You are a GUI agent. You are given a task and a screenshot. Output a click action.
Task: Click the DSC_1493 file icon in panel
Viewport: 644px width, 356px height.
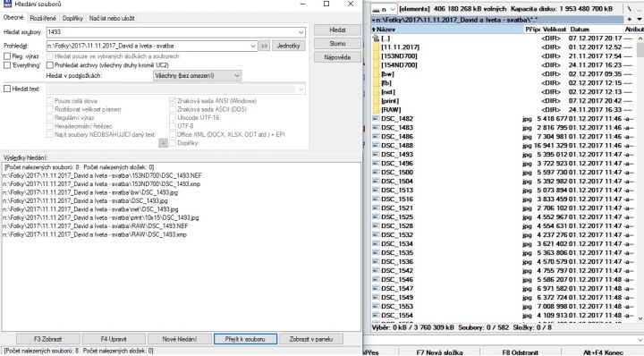[376, 155]
